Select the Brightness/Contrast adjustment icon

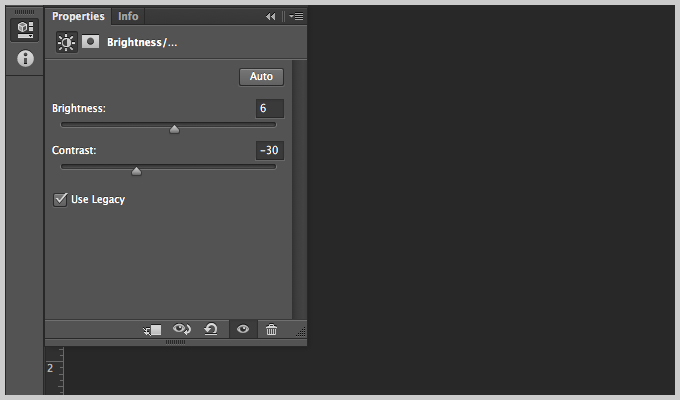[66, 42]
